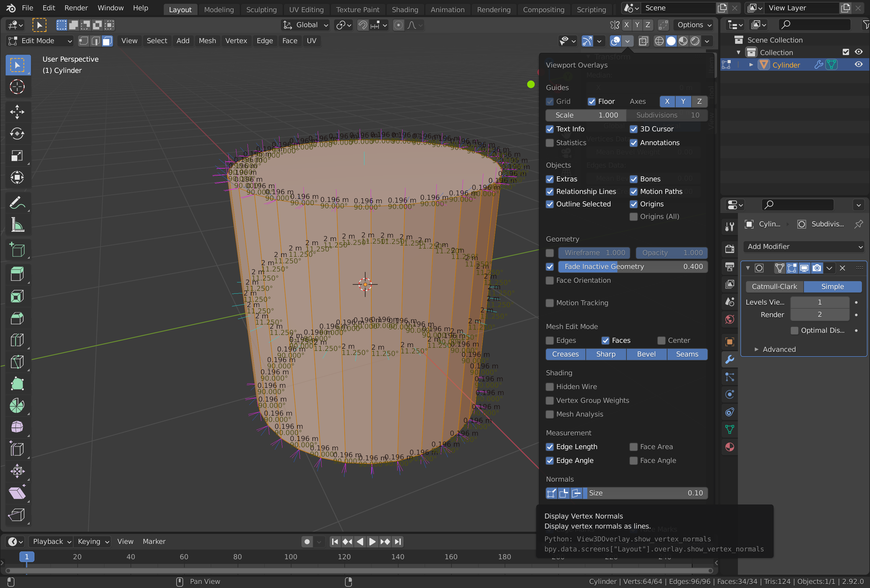Select the Measure tool in the toolbar
870x588 pixels.
tap(17, 225)
